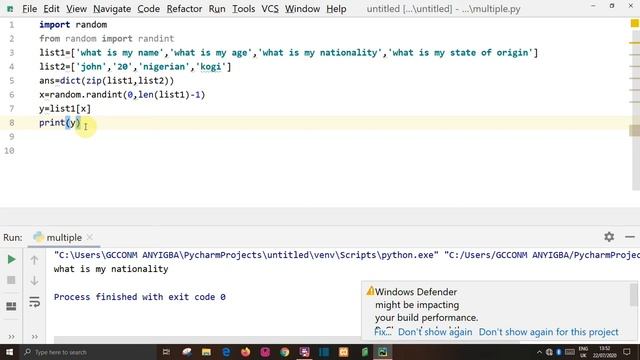Restore run panel layout icon

(x=11, y=306)
